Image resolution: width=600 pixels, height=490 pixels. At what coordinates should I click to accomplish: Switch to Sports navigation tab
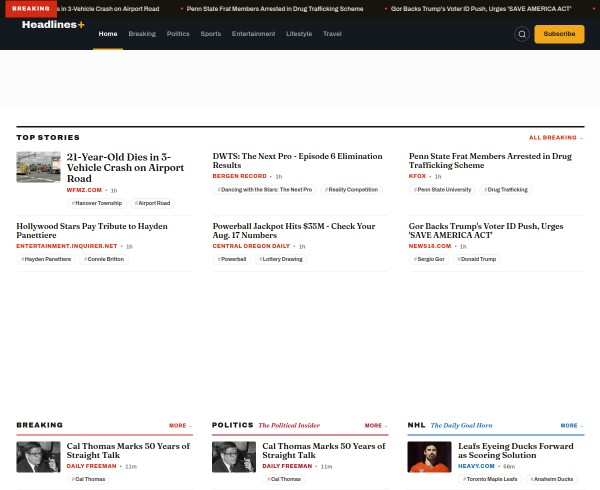pos(210,34)
